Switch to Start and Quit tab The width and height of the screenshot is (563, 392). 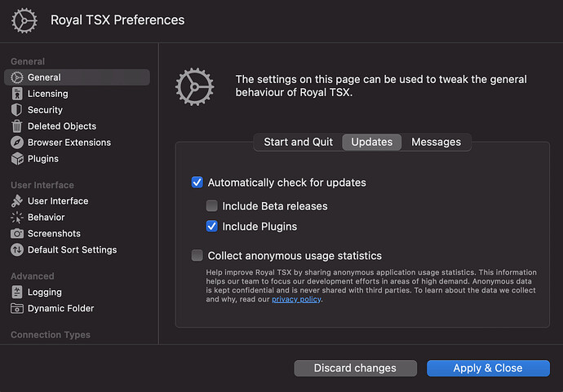coord(298,142)
